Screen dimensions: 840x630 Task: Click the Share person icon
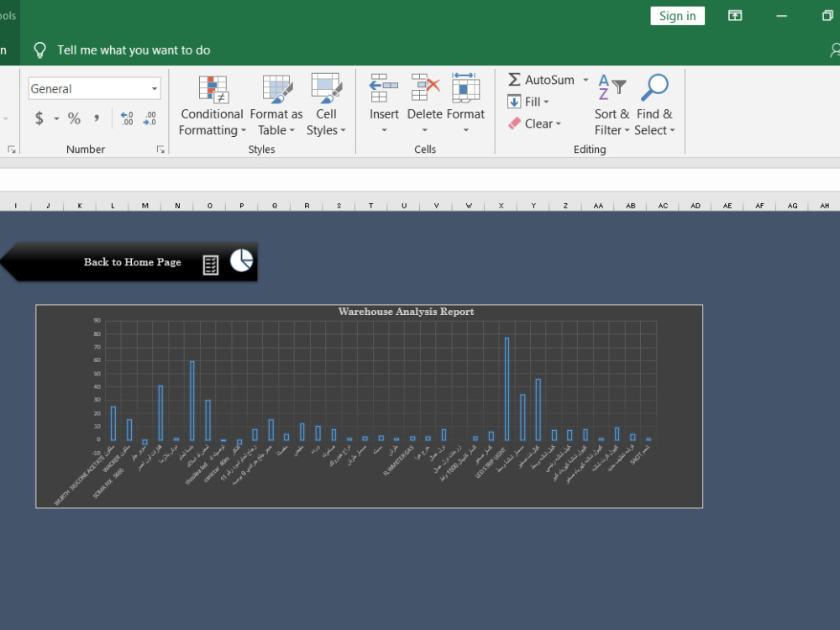click(x=835, y=50)
